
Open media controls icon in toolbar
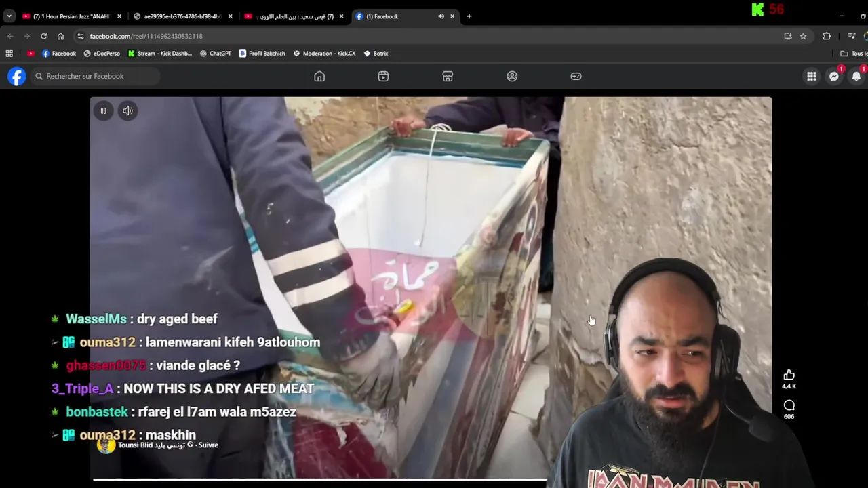tap(852, 36)
